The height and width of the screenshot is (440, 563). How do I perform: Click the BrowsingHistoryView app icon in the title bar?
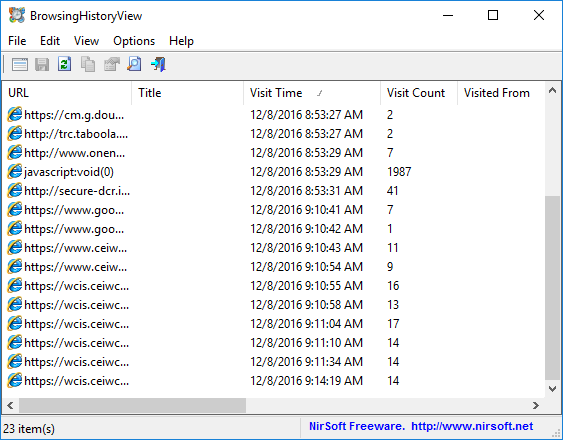coord(17,15)
